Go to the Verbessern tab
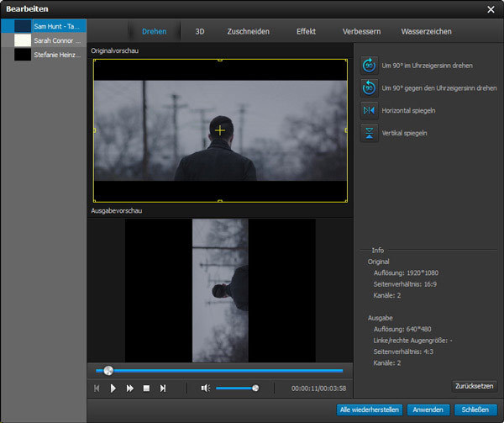The image size is (504, 423). pos(361,31)
